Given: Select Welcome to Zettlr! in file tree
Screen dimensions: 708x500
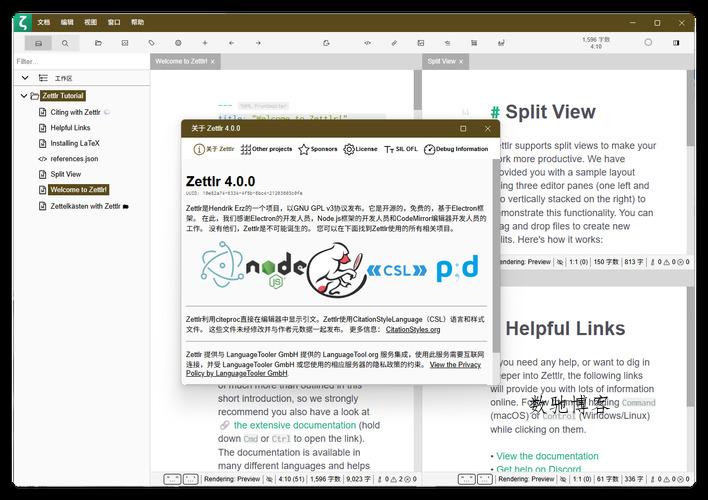Looking at the screenshot, I should tap(79, 190).
